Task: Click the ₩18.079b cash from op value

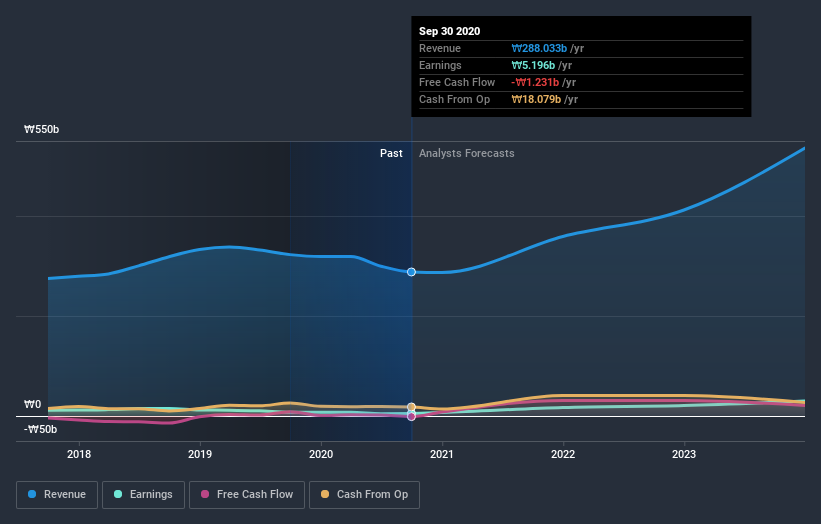Action: pos(536,99)
